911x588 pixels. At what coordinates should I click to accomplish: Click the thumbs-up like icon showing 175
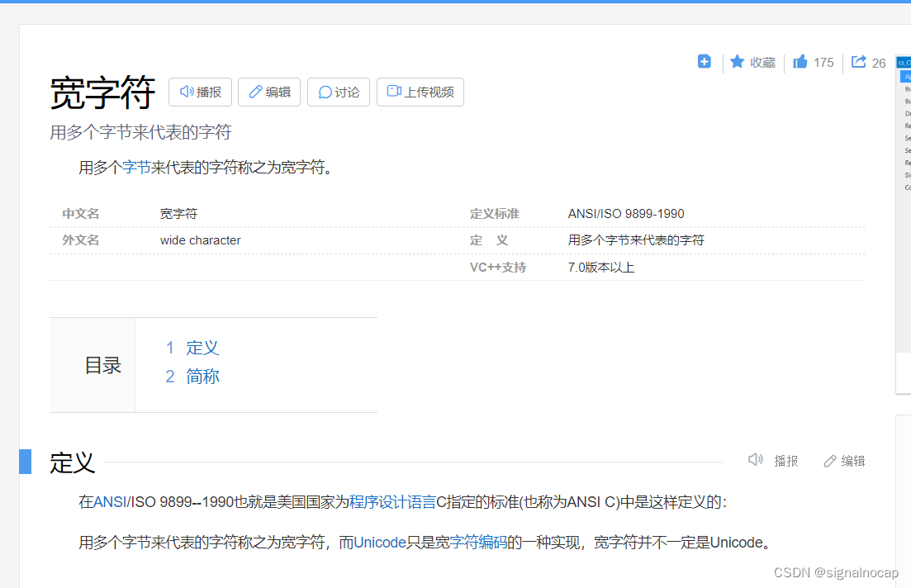(799, 62)
